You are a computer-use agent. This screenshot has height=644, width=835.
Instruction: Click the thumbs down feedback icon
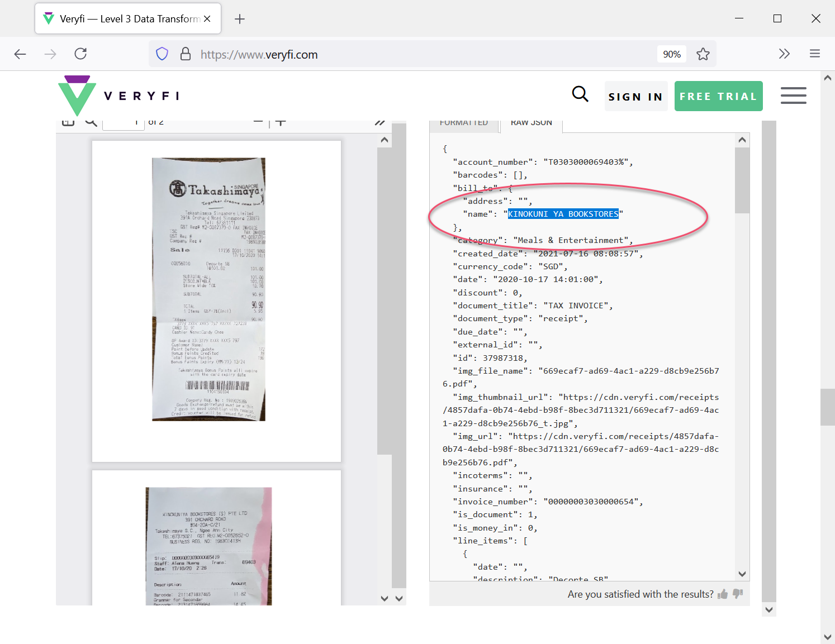738,594
